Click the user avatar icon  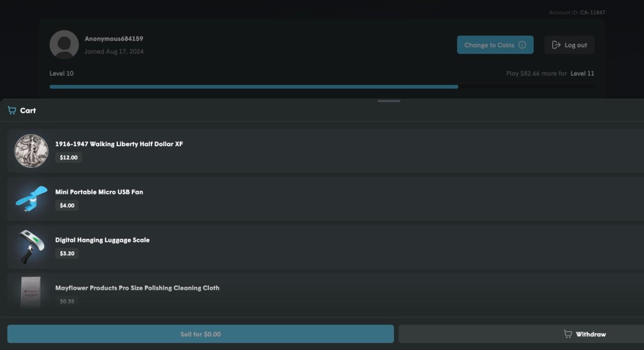coord(64,45)
